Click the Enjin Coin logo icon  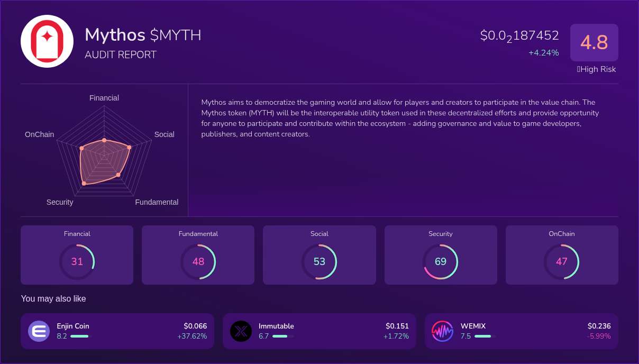(39, 331)
